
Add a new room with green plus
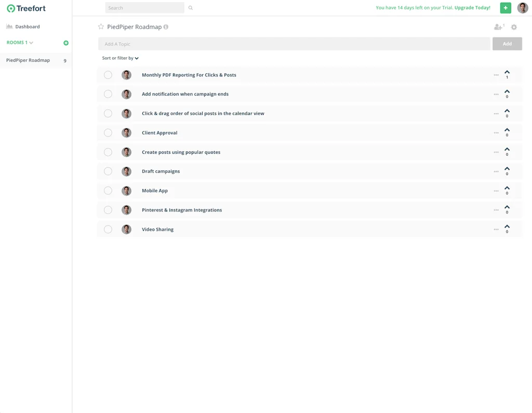tap(66, 43)
